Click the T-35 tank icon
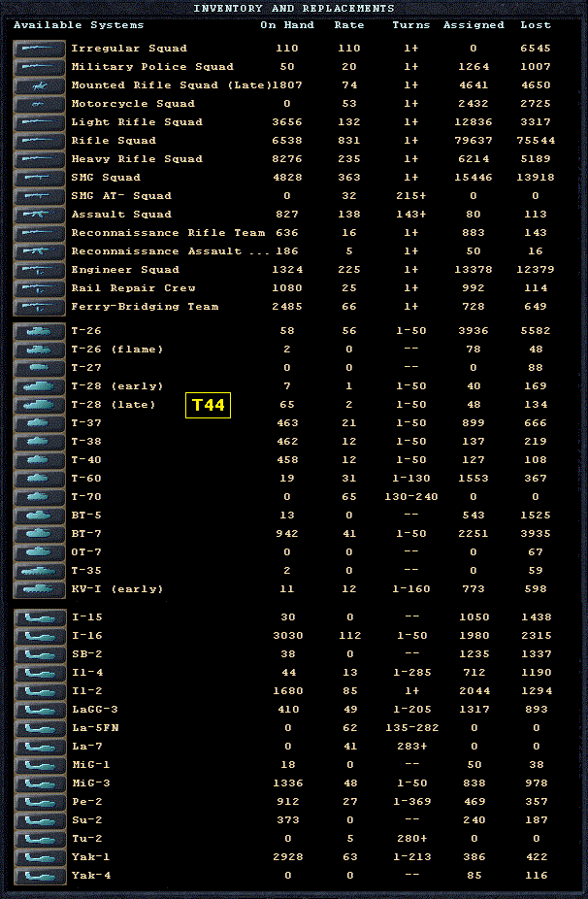The image size is (588, 899). (x=39, y=571)
